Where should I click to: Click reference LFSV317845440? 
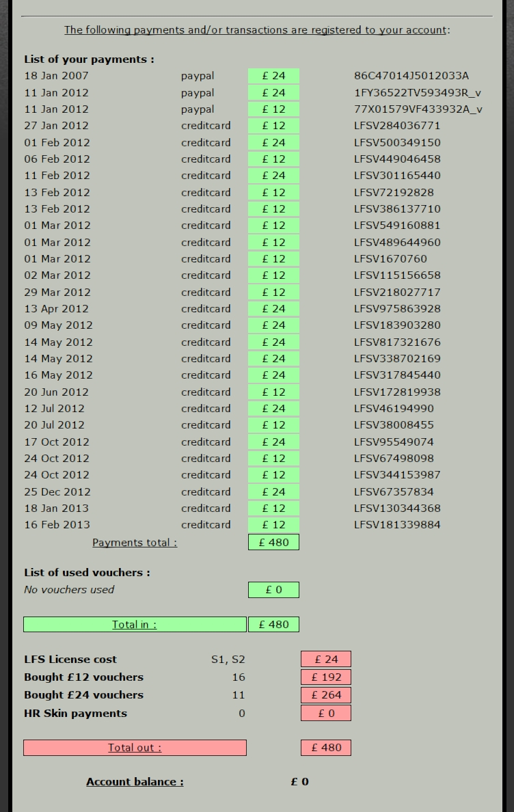397,375
